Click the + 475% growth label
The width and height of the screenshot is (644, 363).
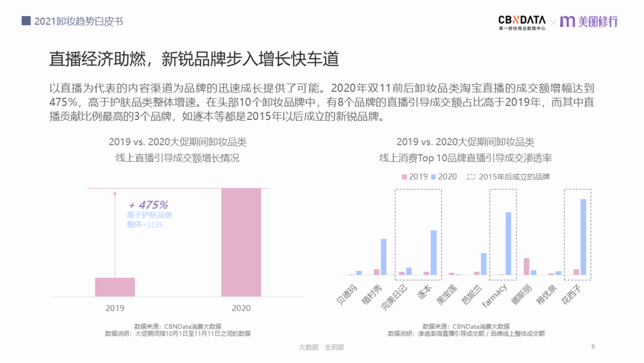click(148, 205)
